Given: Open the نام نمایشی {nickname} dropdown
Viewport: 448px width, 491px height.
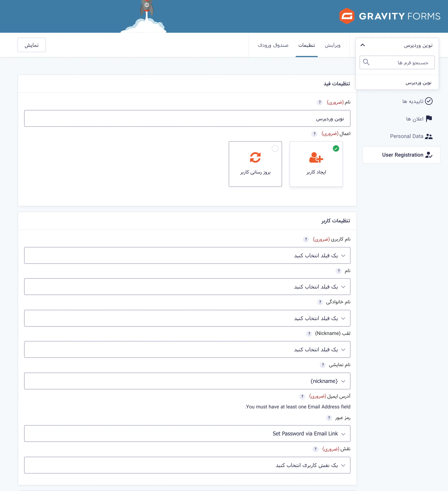Looking at the screenshot, I should pyautogui.click(x=187, y=381).
